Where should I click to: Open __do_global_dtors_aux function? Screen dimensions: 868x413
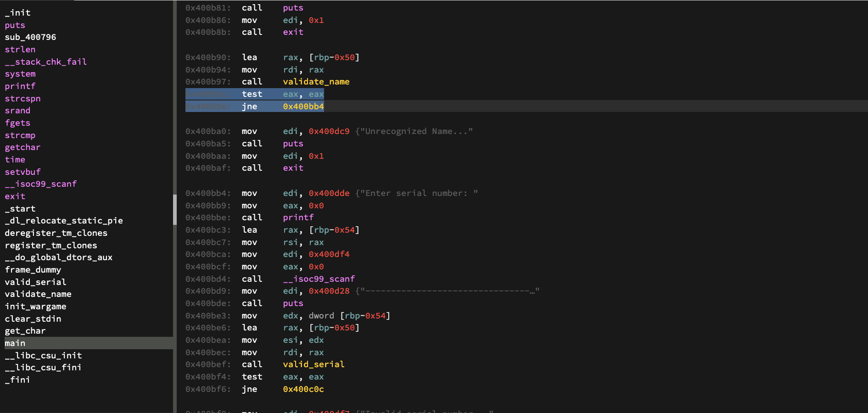58,257
